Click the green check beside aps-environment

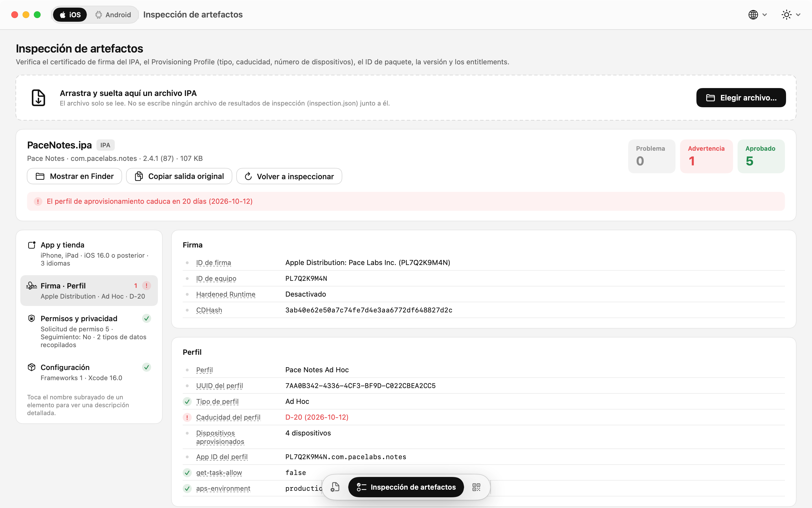coord(187,489)
